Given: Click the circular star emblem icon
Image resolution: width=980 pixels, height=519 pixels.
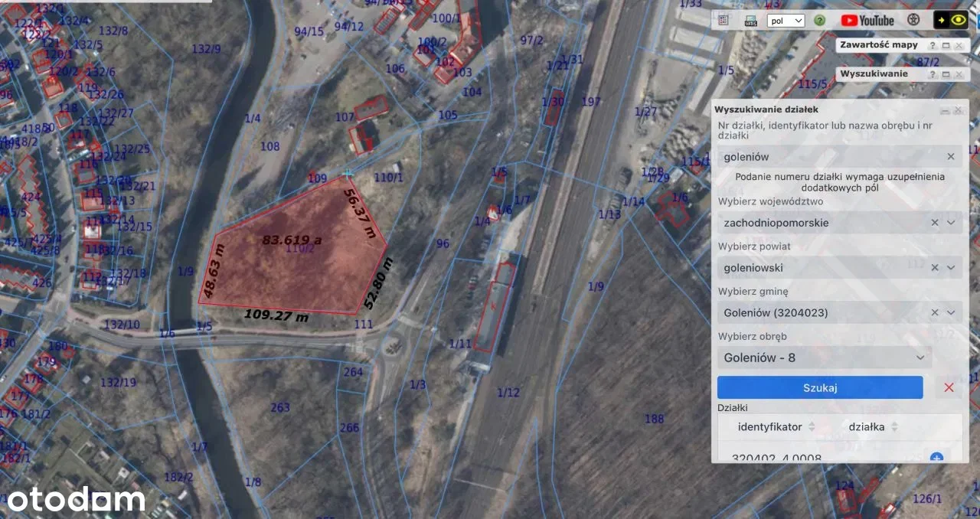Looking at the screenshot, I should [913, 20].
